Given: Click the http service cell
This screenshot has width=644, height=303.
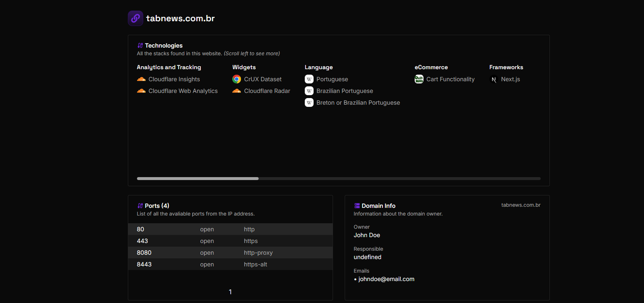Looking at the screenshot, I should click(x=249, y=229).
